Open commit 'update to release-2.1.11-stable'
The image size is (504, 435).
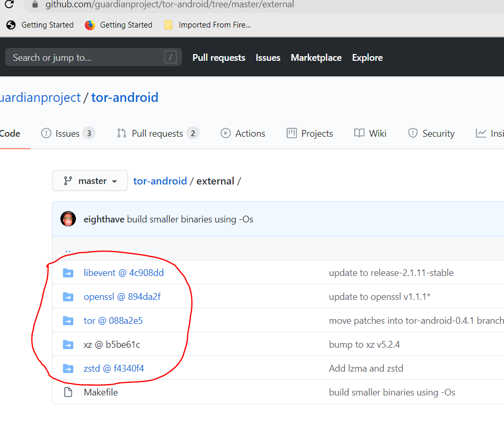click(391, 273)
